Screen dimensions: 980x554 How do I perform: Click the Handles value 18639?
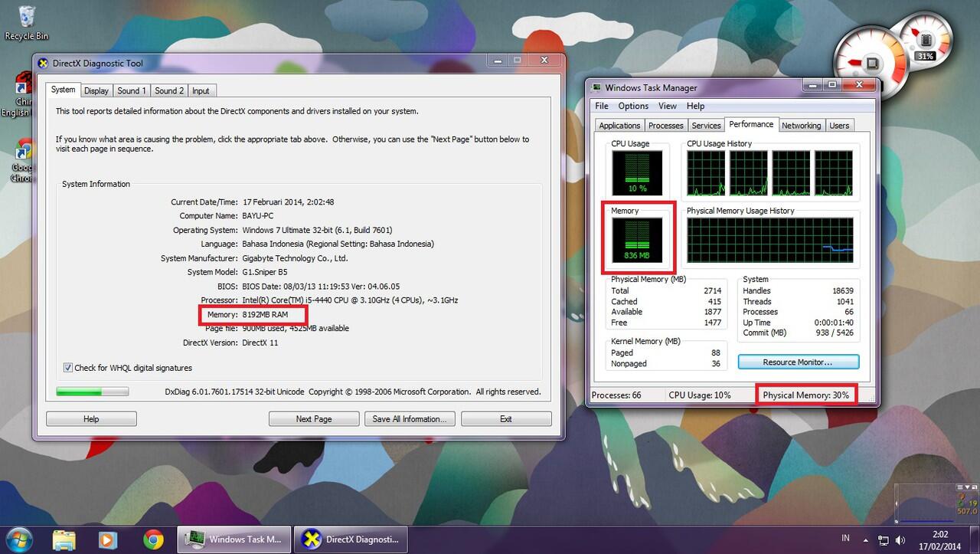pyautogui.click(x=841, y=291)
